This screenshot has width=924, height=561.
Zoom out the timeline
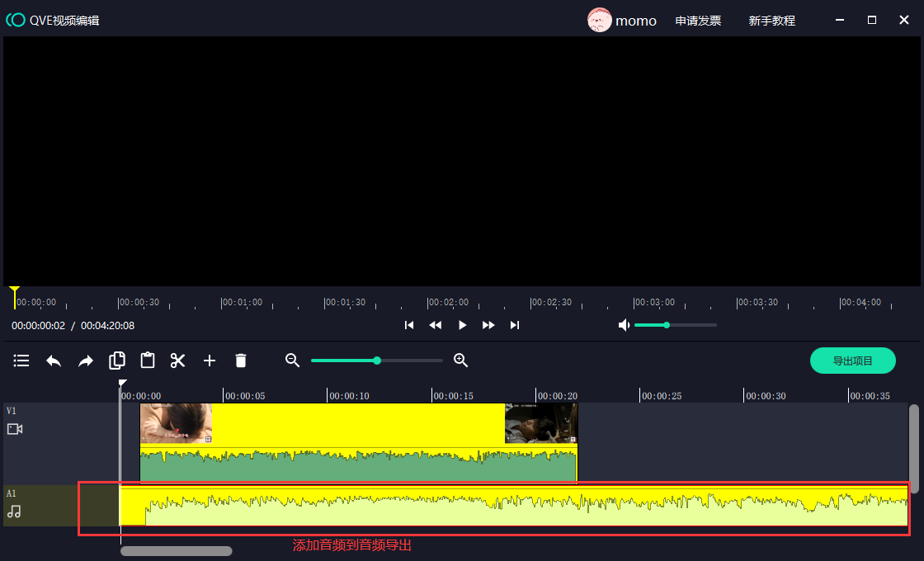click(292, 361)
